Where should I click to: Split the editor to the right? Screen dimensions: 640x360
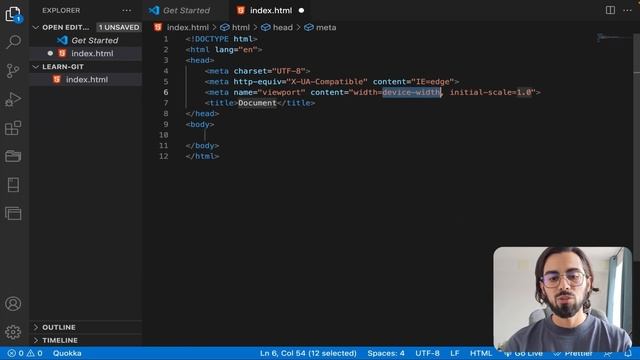point(610,10)
